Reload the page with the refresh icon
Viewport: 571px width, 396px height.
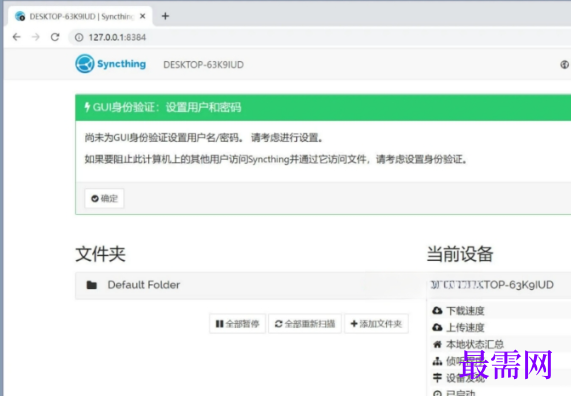pos(55,37)
